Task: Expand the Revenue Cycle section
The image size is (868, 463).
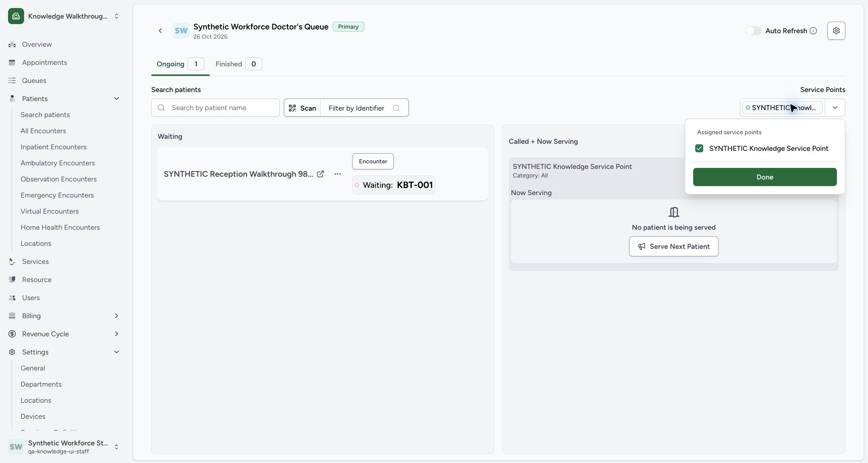Action: pos(117,334)
